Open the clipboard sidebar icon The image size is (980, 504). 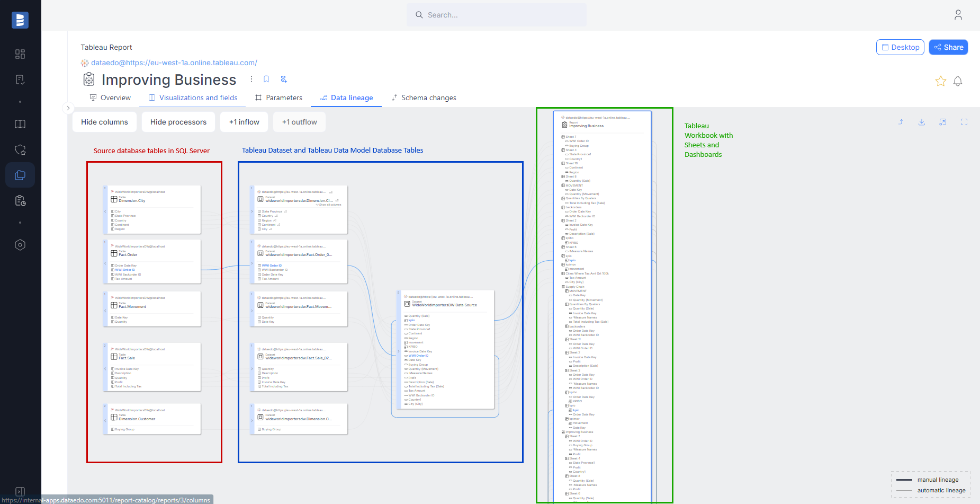20,200
